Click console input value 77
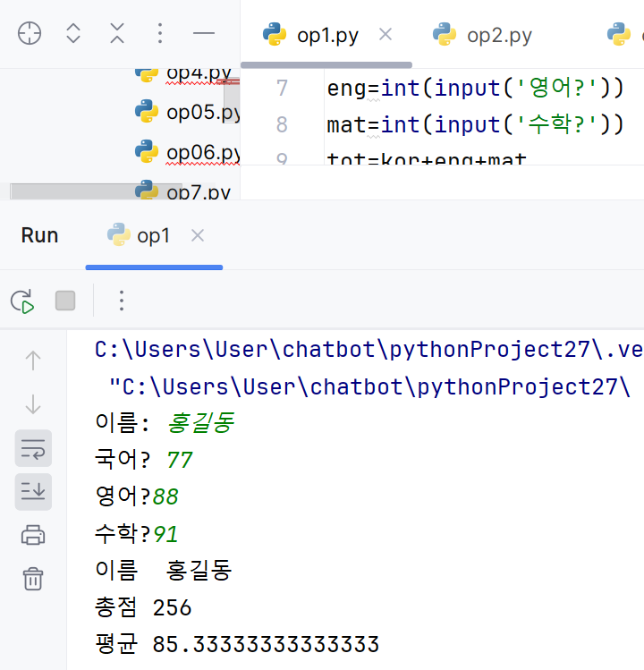 [x=180, y=460]
